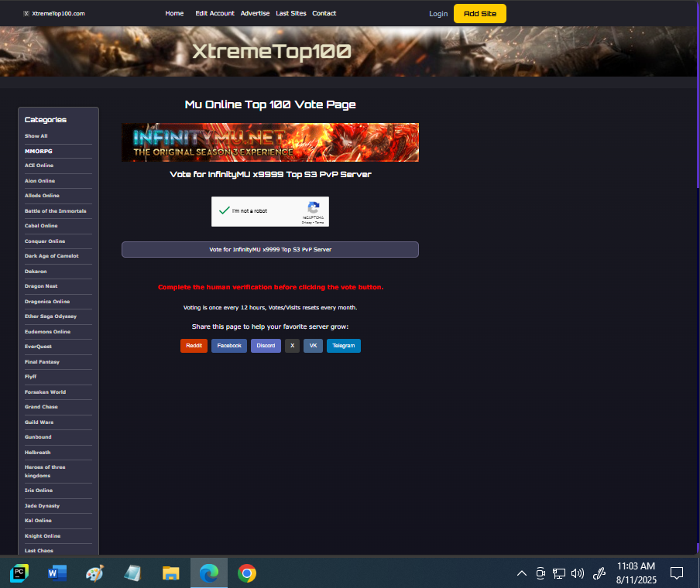Screen dimensions: 700x588
Task: Open the Iris Online category
Action: [39, 491]
